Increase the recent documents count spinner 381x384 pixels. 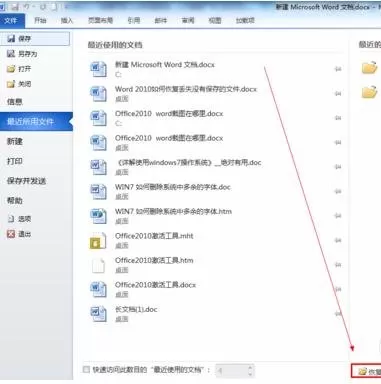250,367
